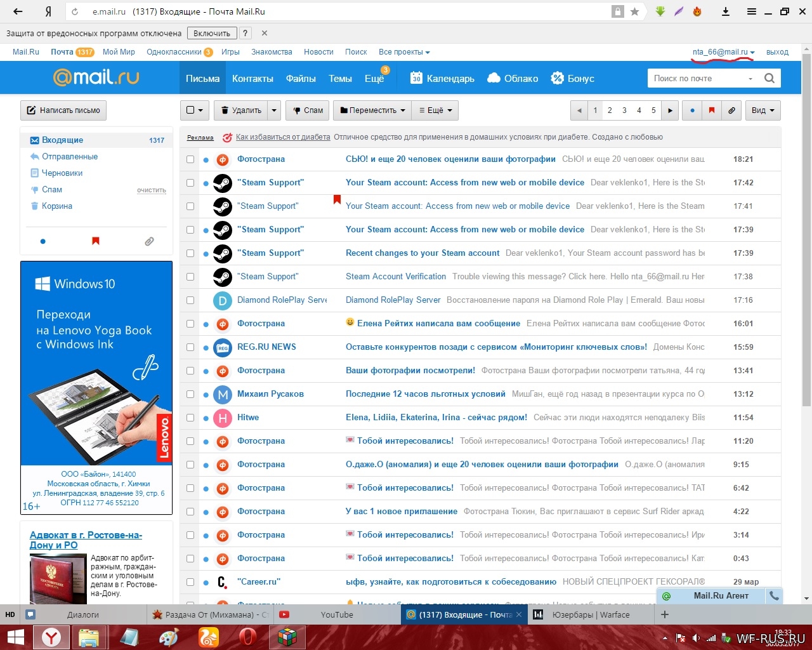Viewport: 812px width, 650px height.
Task: Check the REG.RU NEWS email checkbox
Action: [x=190, y=347]
